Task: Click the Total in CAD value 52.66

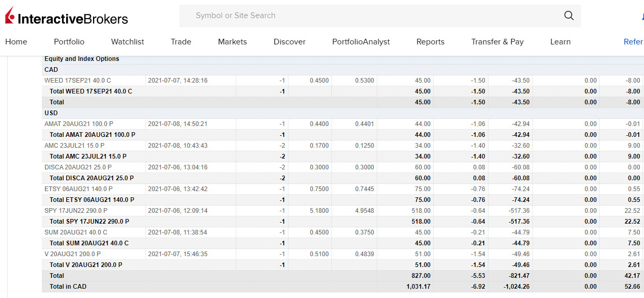Action: (x=632, y=287)
